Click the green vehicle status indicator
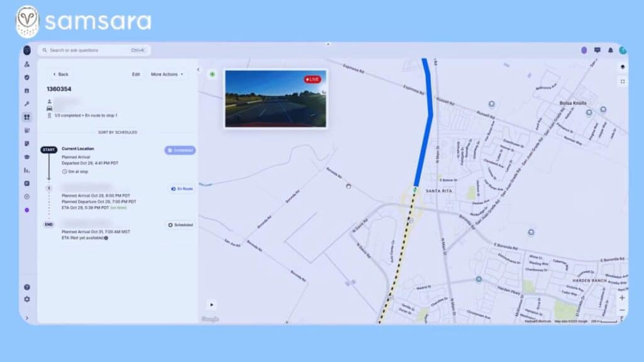Screen dimensions: 644x362 tap(212, 74)
